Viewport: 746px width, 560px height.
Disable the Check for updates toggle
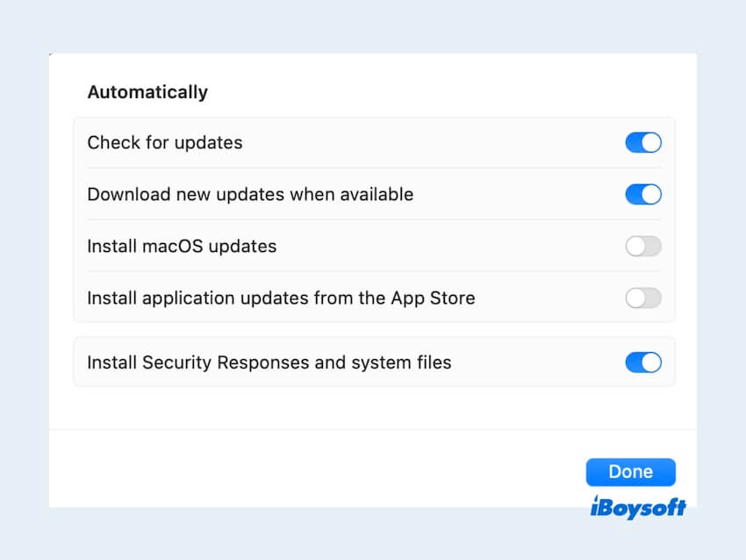click(x=642, y=142)
